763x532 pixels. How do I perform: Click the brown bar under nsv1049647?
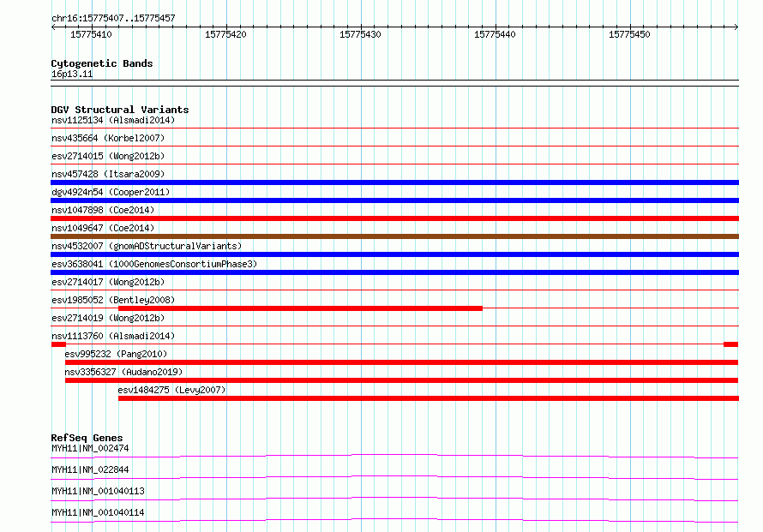click(x=394, y=236)
